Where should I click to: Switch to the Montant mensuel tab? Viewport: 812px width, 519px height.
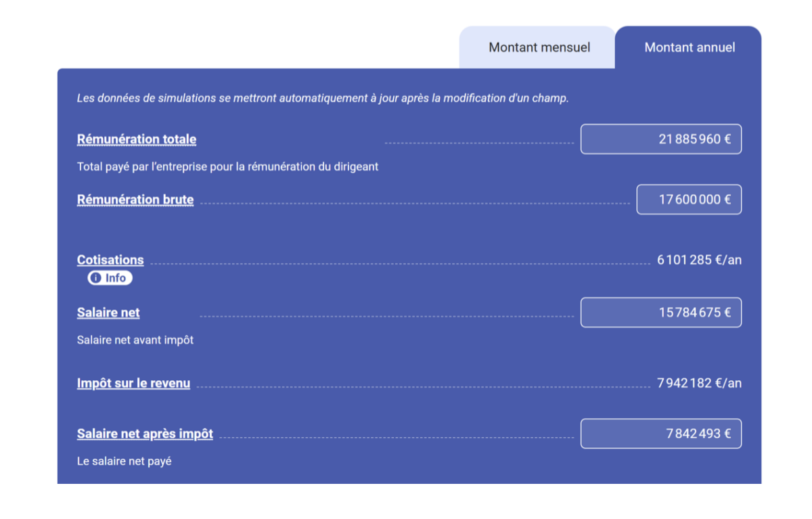pyautogui.click(x=539, y=47)
